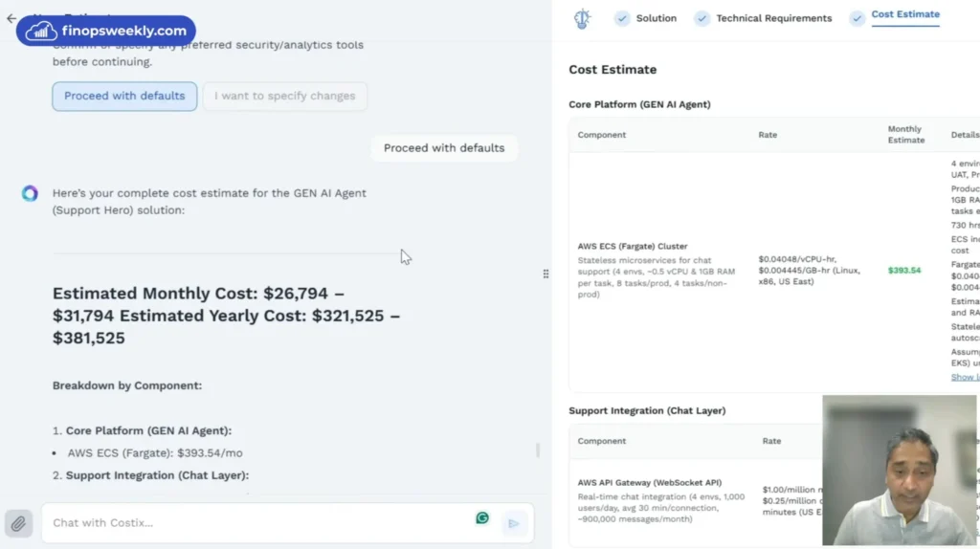Click the Solution step checkmark
980x549 pixels.
point(622,19)
